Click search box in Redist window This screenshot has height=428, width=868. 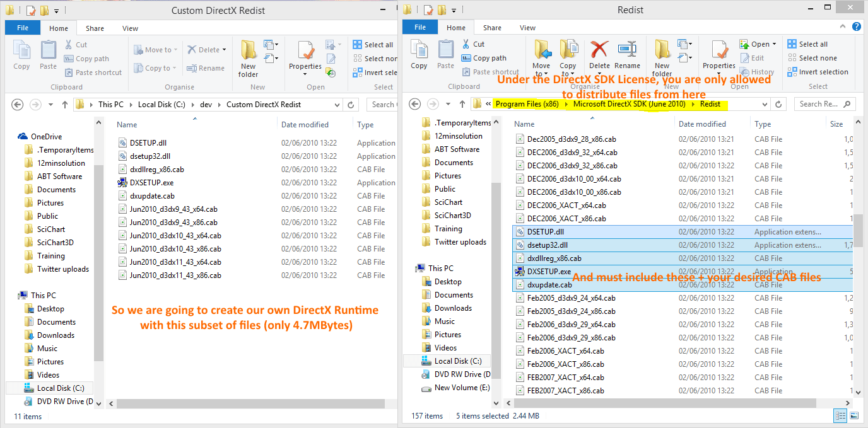[x=826, y=104]
